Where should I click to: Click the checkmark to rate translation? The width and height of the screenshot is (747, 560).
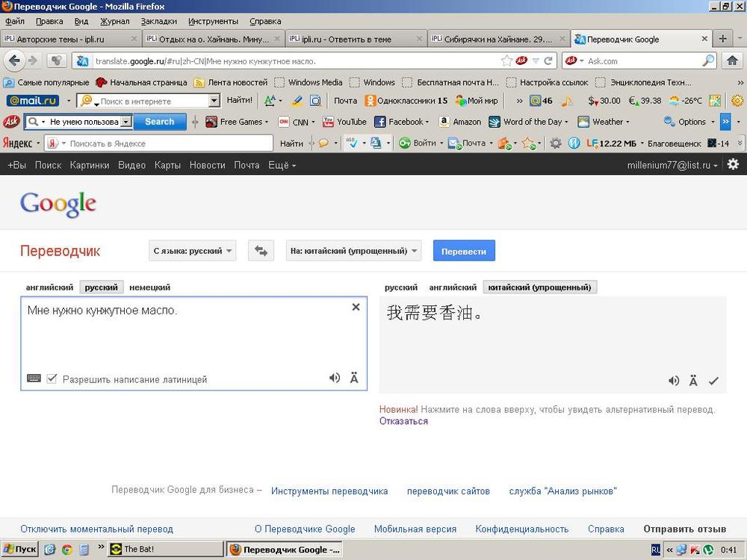713,381
